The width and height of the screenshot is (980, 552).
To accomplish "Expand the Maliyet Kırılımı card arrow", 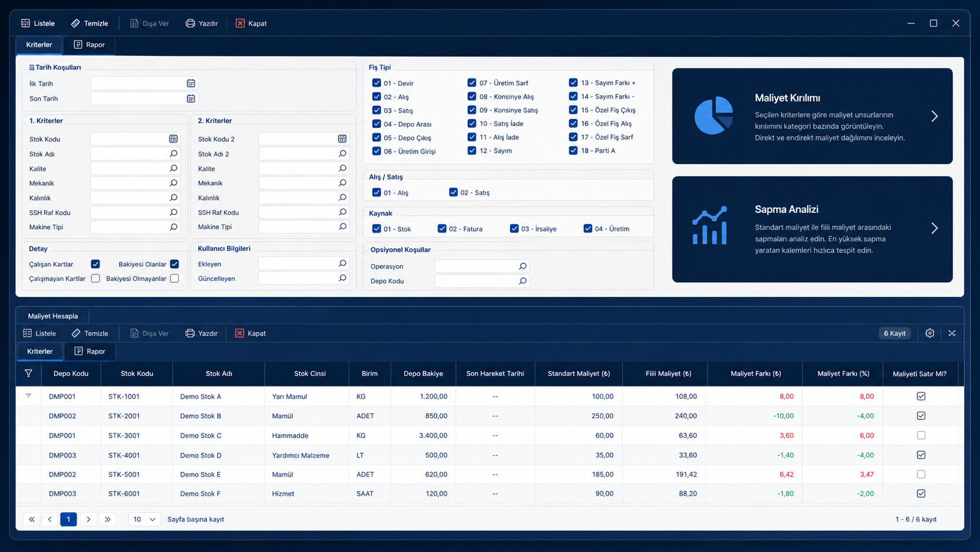I will 934,116.
